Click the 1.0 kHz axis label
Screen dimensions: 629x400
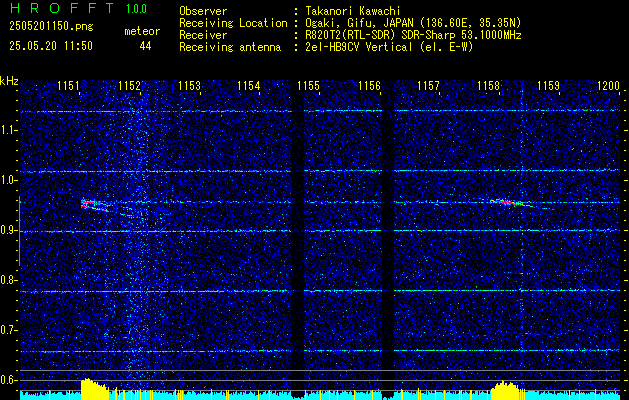coord(9,181)
